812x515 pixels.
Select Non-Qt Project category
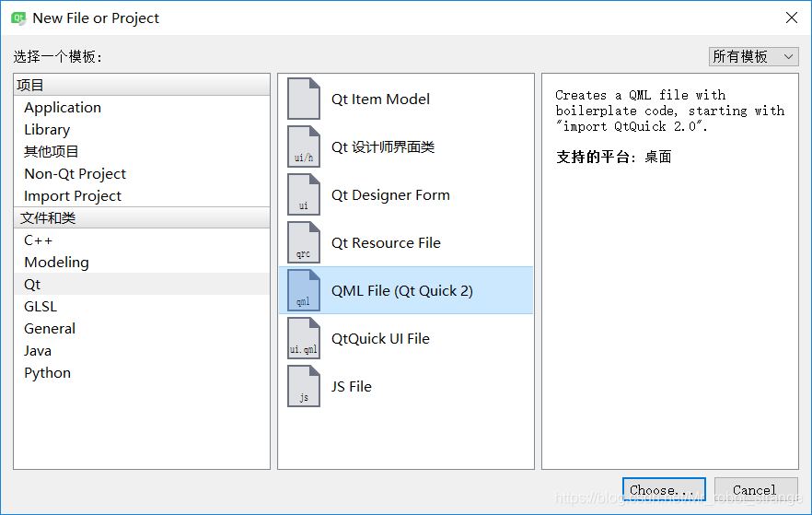click(142, 173)
